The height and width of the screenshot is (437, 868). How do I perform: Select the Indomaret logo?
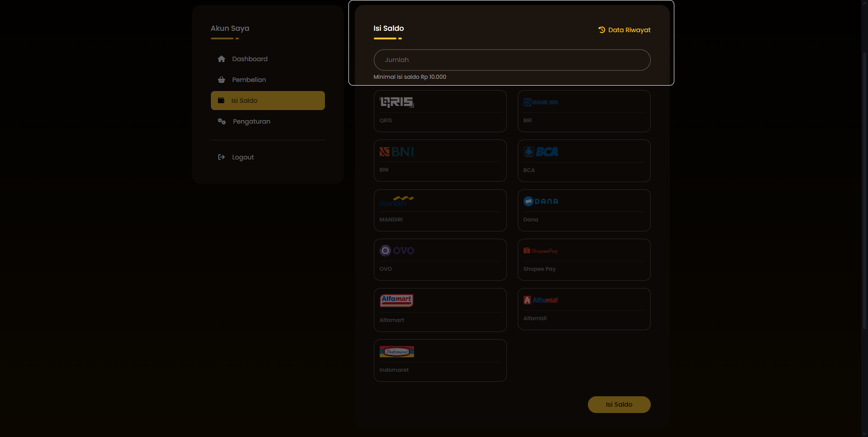coord(397,351)
